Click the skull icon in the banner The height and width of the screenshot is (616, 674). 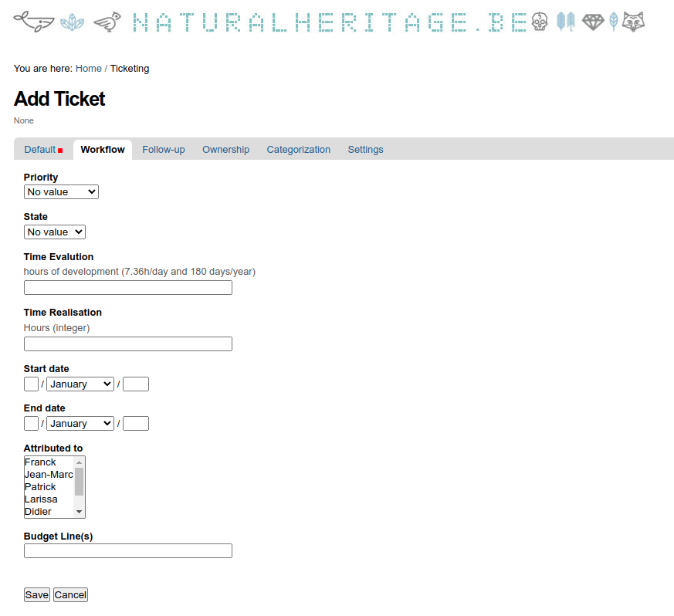click(540, 22)
